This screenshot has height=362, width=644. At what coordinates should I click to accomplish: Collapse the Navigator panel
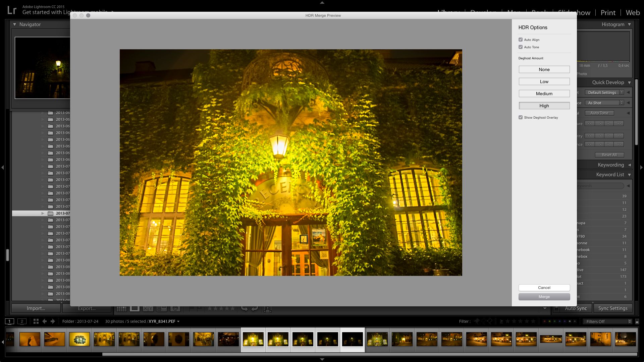coord(14,24)
